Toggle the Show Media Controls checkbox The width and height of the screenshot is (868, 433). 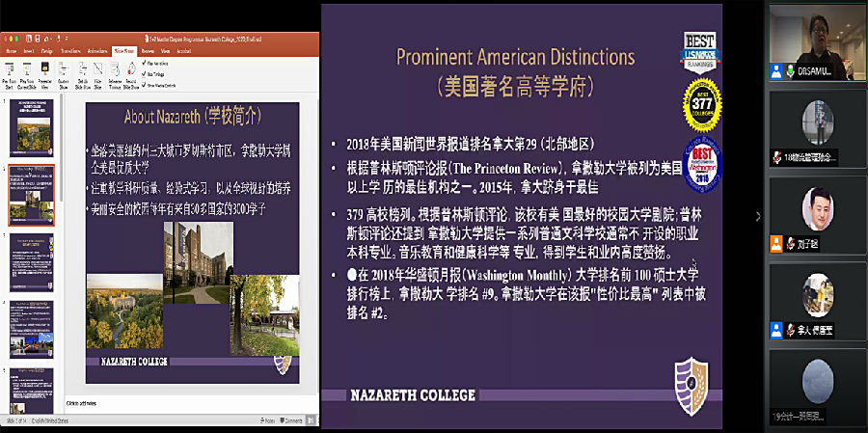pyautogui.click(x=145, y=84)
